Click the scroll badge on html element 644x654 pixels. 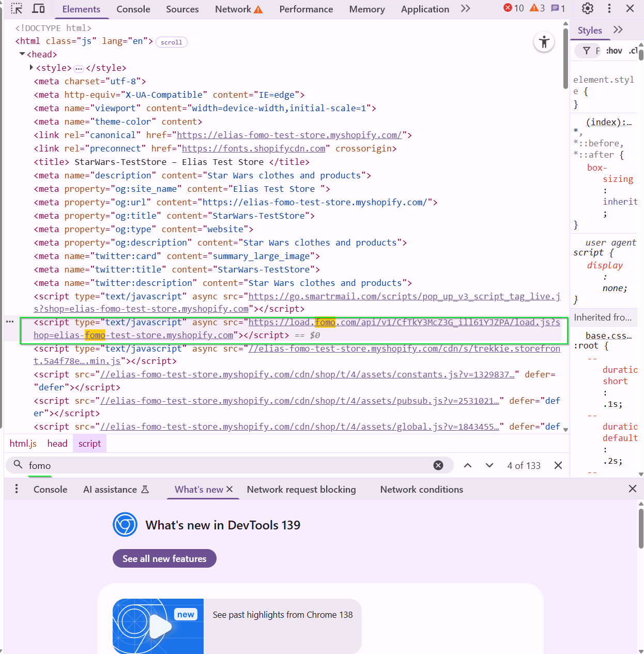pyautogui.click(x=171, y=42)
